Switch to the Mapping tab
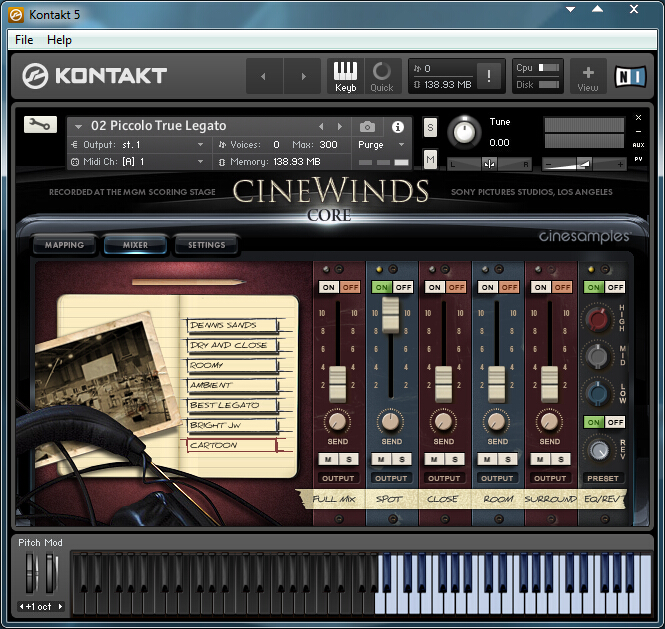The height and width of the screenshot is (629, 665). [64, 245]
